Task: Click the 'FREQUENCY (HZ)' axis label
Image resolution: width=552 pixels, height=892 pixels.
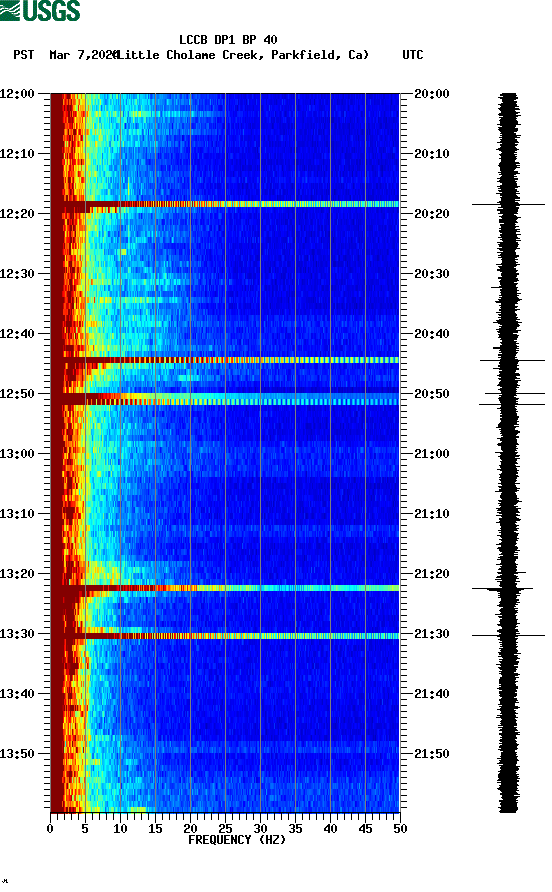Action: (237, 840)
